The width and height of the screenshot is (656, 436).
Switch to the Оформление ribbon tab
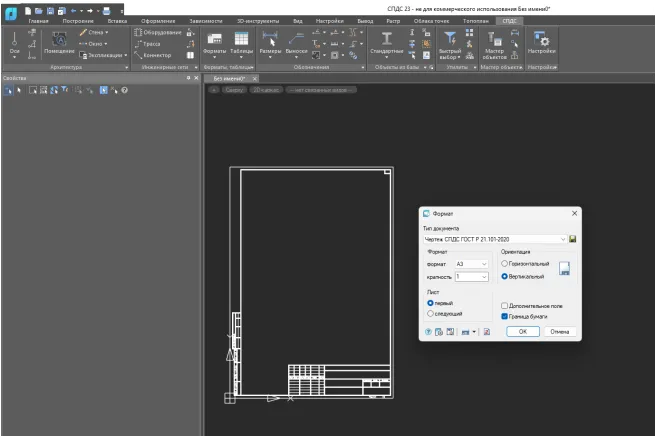click(156, 20)
